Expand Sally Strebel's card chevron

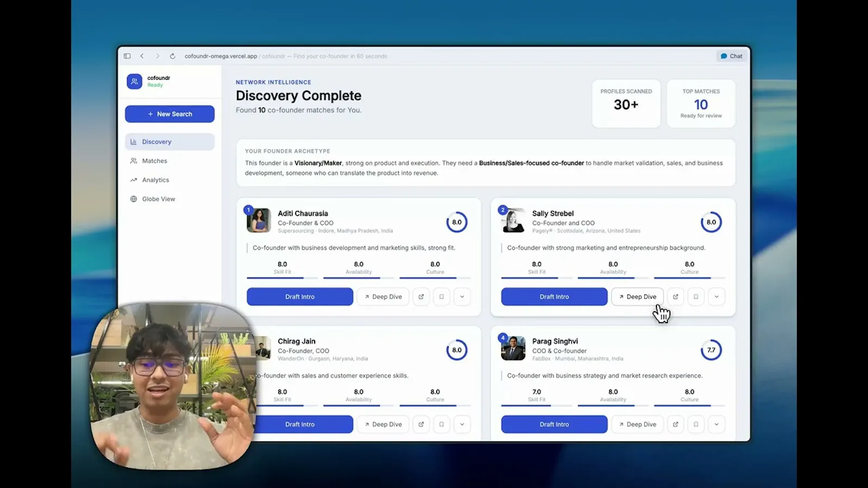tap(717, 297)
